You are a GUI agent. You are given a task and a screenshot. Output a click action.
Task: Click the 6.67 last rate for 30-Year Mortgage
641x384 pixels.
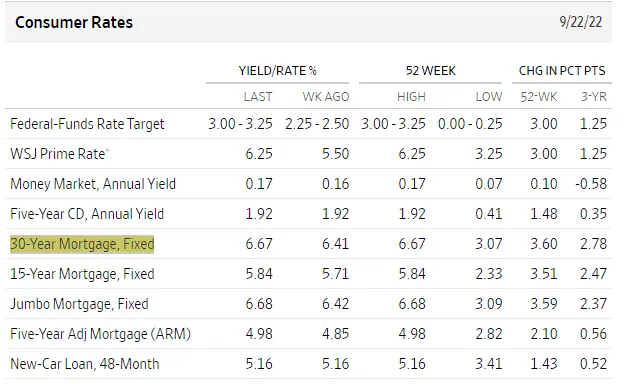pos(259,244)
